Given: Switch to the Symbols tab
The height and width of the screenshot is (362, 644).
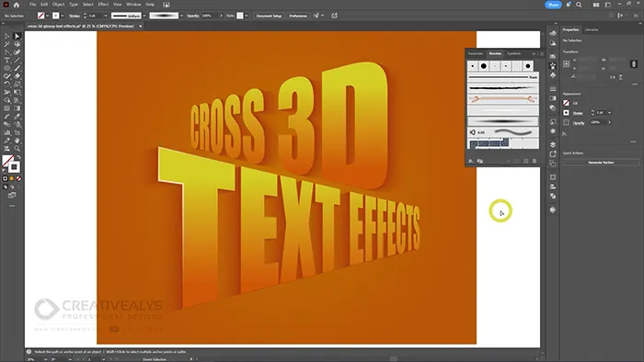Looking at the screenshot, I should 513,53.
